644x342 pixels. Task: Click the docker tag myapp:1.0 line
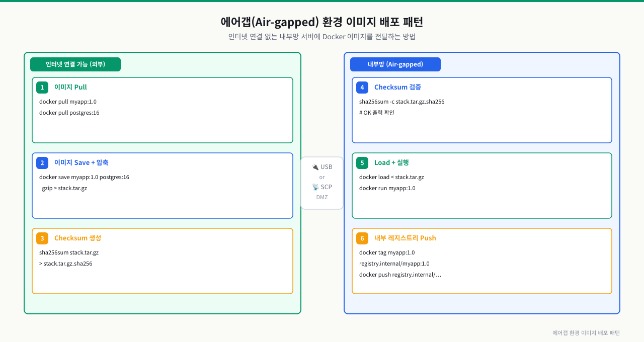pyautogui.click(x=387, y=252)
